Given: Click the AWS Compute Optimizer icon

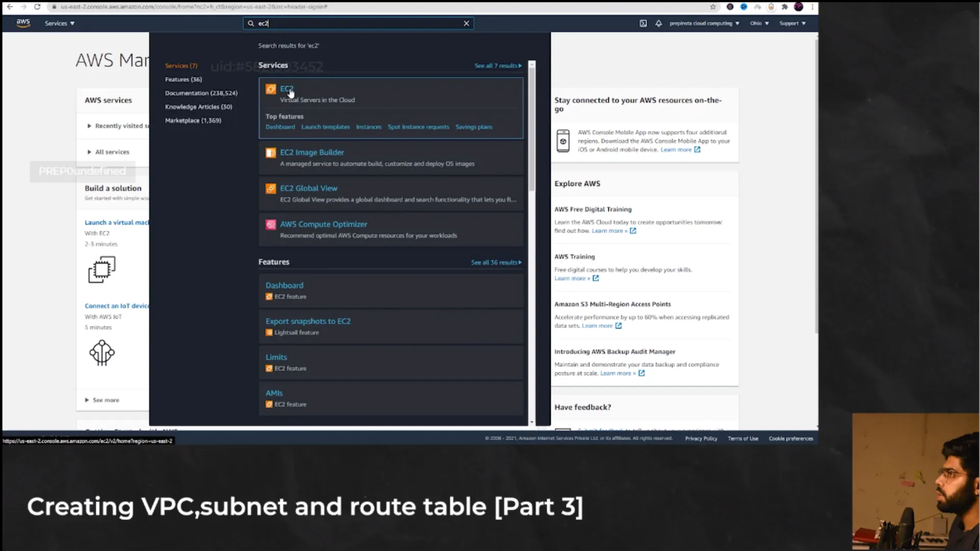Looking at the screenshot, I should click(x=271, y=224).
